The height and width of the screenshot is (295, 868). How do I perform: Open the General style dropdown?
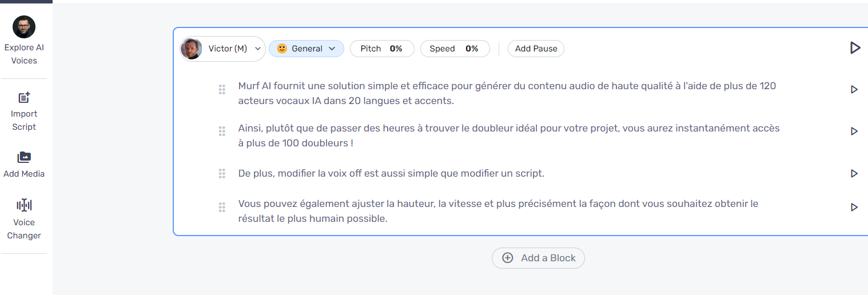[306, 49]
